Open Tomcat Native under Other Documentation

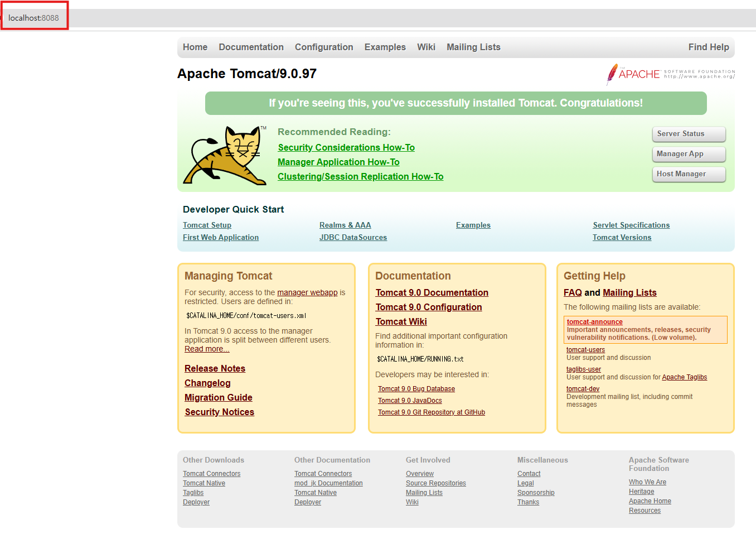pos(316,493)
